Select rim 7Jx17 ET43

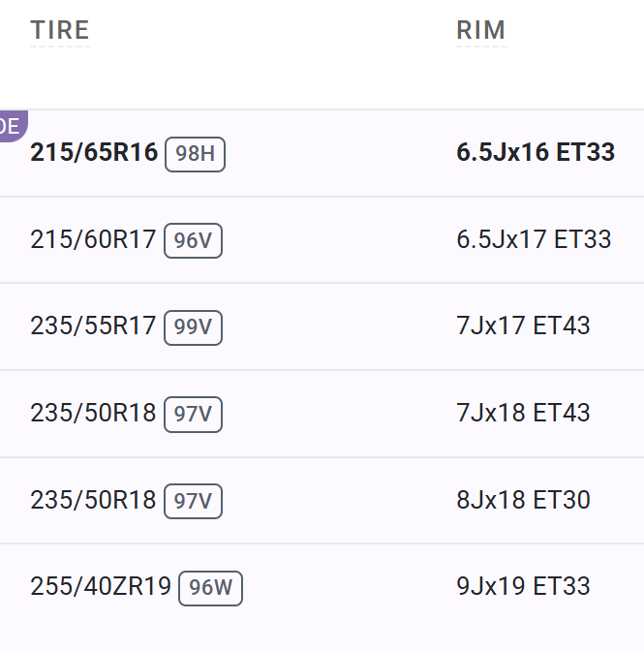(523, 326)
